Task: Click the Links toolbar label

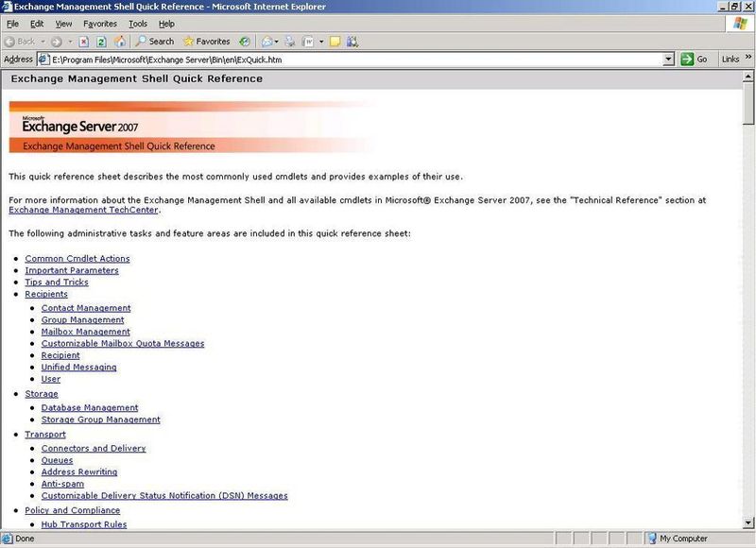Action: 730,60
